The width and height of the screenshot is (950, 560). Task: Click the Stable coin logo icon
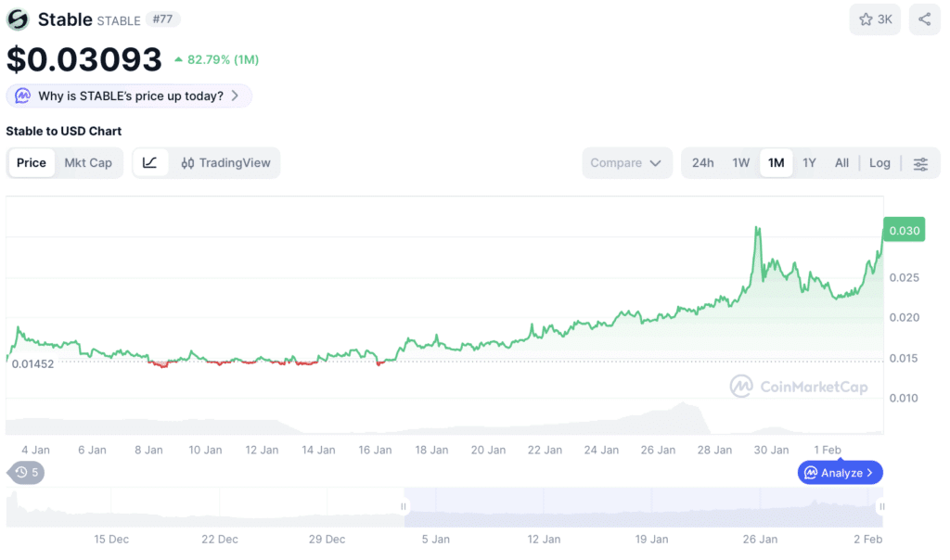point(18,19)
